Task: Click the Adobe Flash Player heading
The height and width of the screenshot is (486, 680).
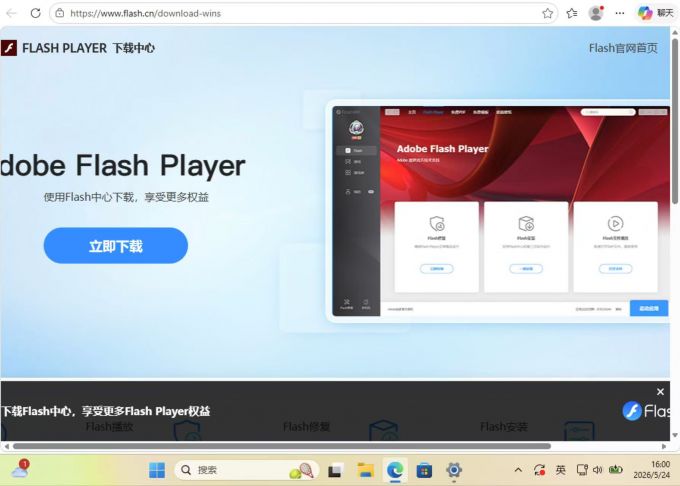Action: coord(123,166)
